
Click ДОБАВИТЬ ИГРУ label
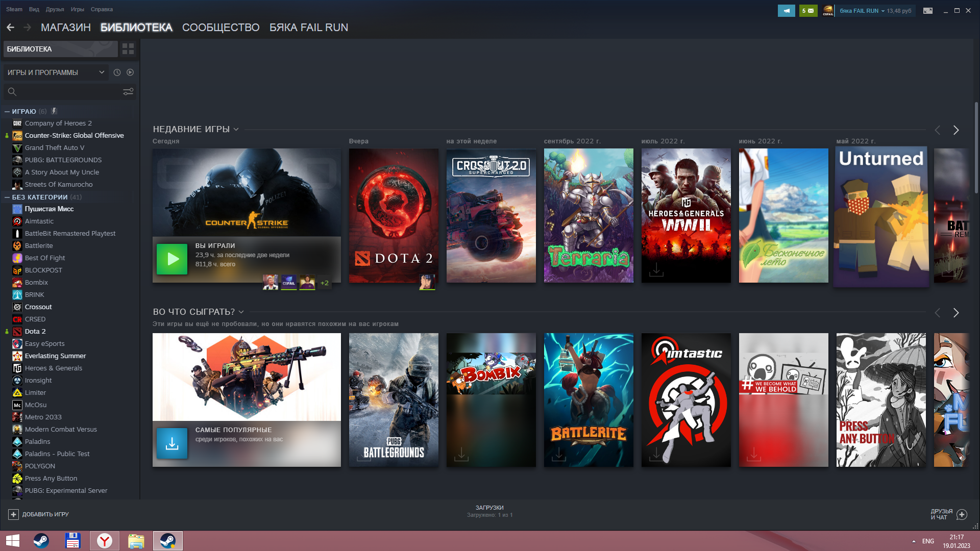click(x=45, y=514)
